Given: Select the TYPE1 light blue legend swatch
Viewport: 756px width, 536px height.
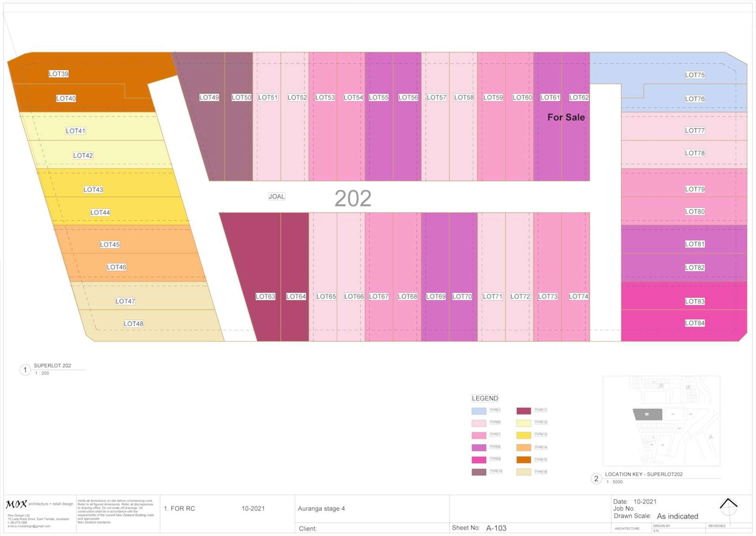Looking at the screenshot, I should pyautogui.click(x=479, y=411).
